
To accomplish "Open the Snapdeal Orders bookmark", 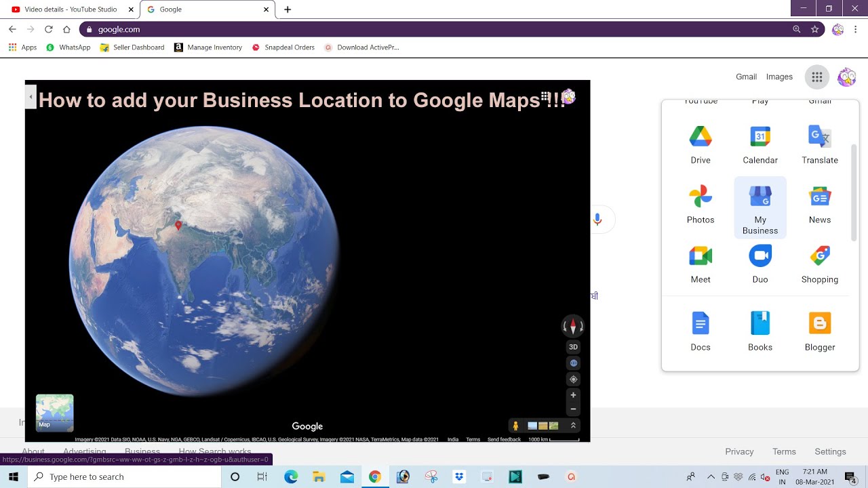I will (x=283, y=47).
